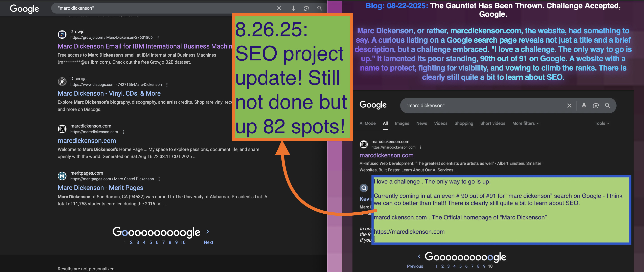Viewport: 644px width, 272px height.
Task: Click marcdickenson.com favicon in left results
Action: click(x=62, y=129)
